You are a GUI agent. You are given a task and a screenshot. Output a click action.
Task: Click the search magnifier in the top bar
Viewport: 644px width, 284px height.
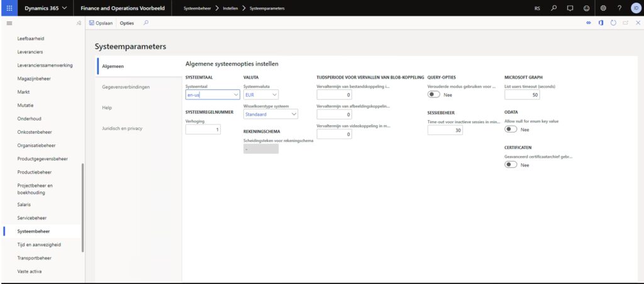[x=553, y=8]
